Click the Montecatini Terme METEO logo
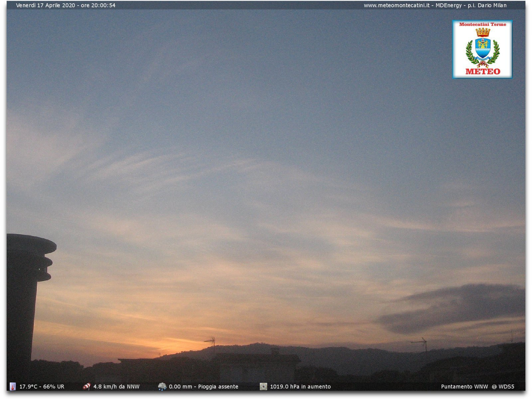Screen dimensions: 532x399 [x=482, y=49]
